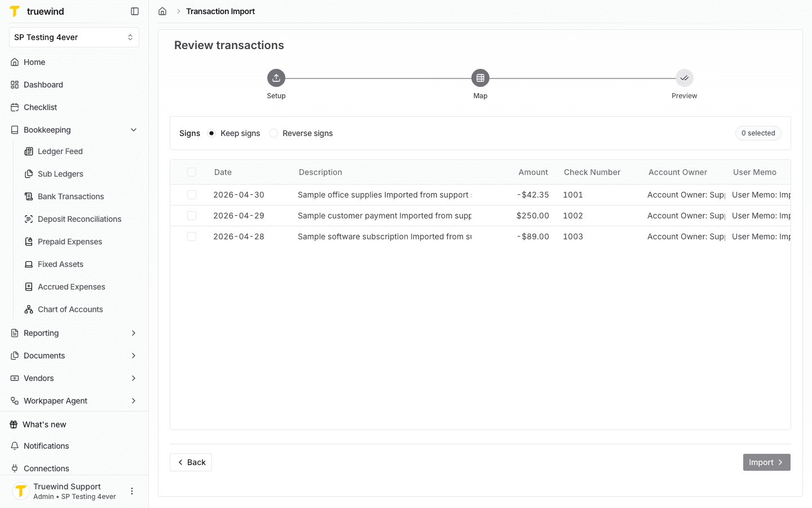
Task: Open Home from the sidebar
Action: pyautogui.click(x=74, y=62)
